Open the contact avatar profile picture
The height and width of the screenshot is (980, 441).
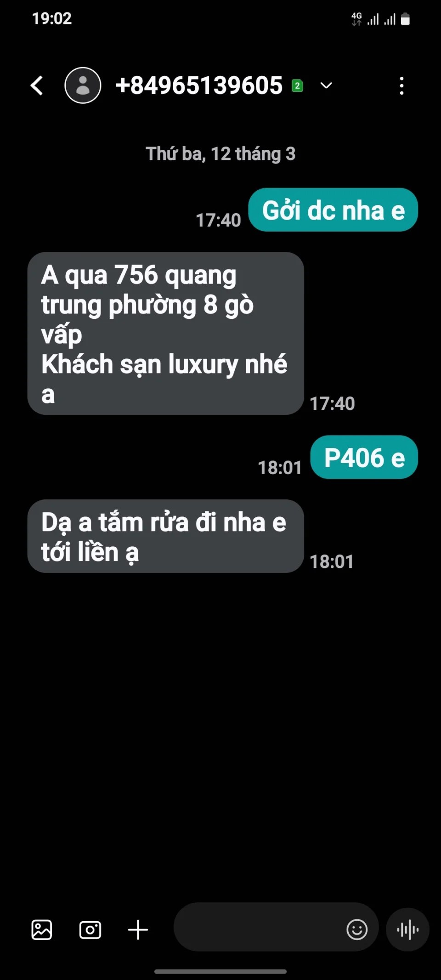83,85
